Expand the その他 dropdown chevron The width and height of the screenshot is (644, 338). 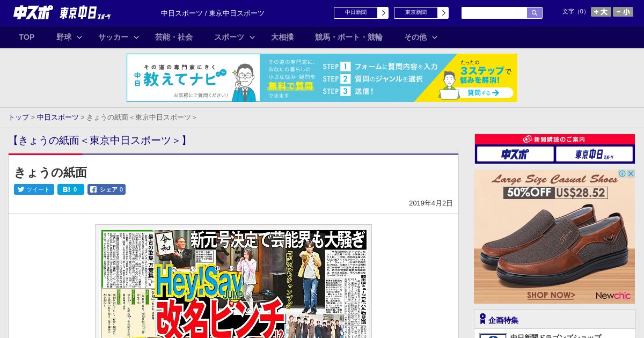(x=435, y=37)
